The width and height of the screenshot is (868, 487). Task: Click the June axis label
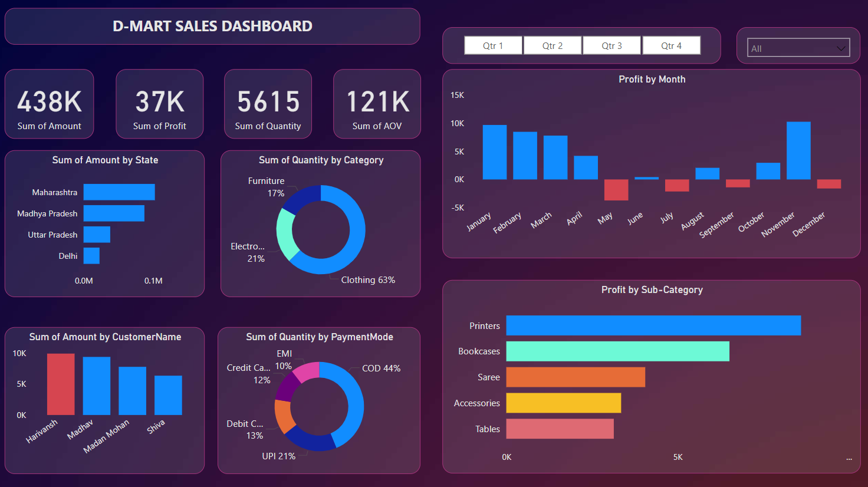[635, 218]
